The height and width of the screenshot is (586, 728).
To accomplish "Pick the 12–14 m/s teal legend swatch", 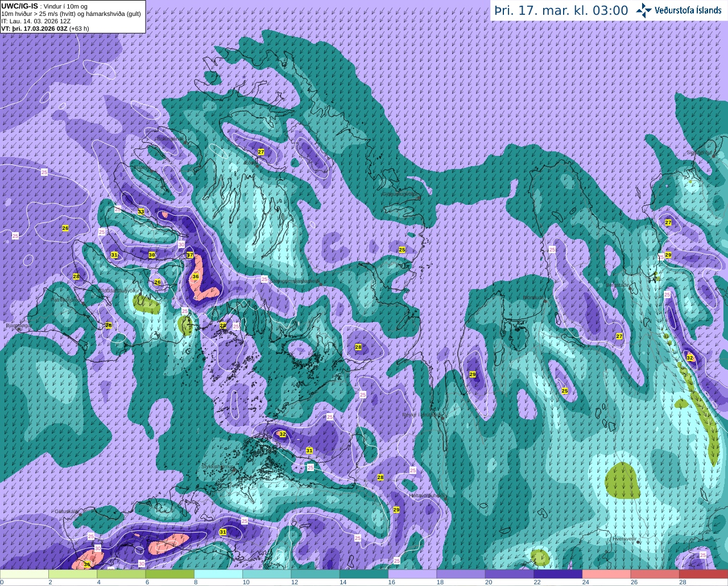I will coord(316,574).
